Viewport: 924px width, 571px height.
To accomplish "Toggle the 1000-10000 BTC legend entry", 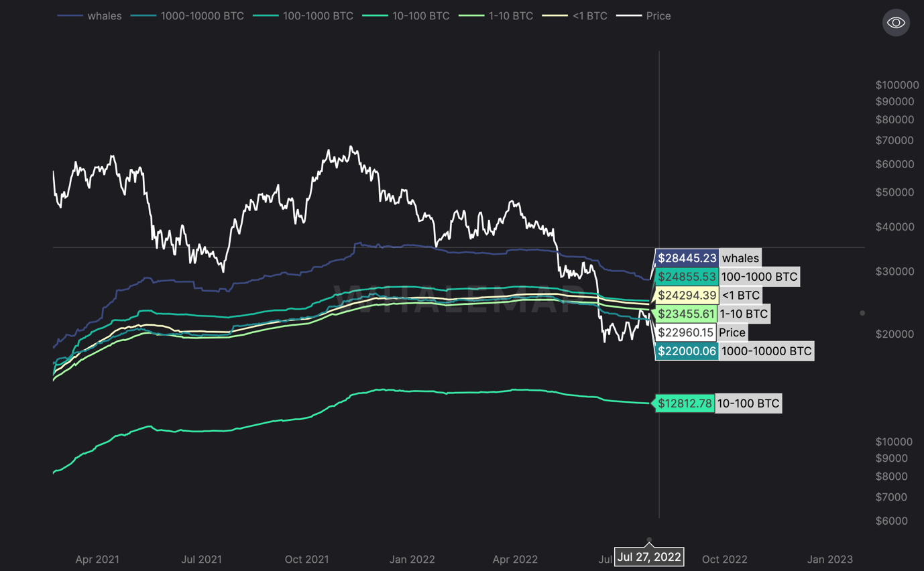I will [187, 15].
